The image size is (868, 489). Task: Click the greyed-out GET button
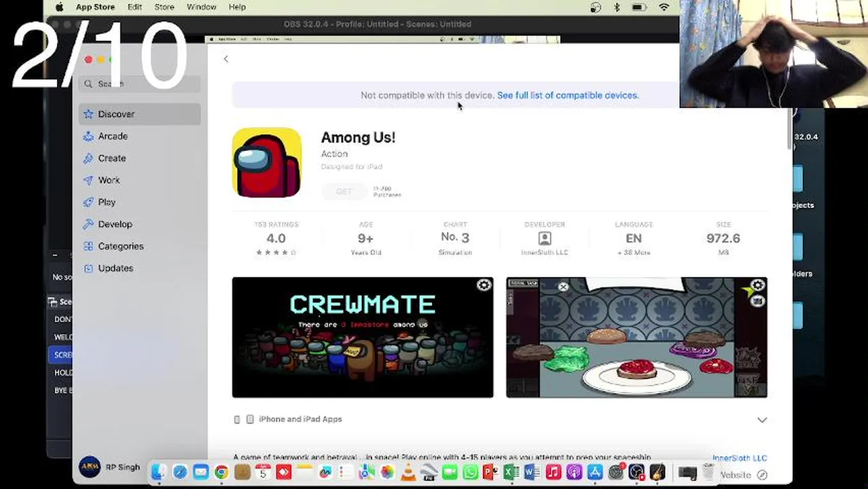344,192
